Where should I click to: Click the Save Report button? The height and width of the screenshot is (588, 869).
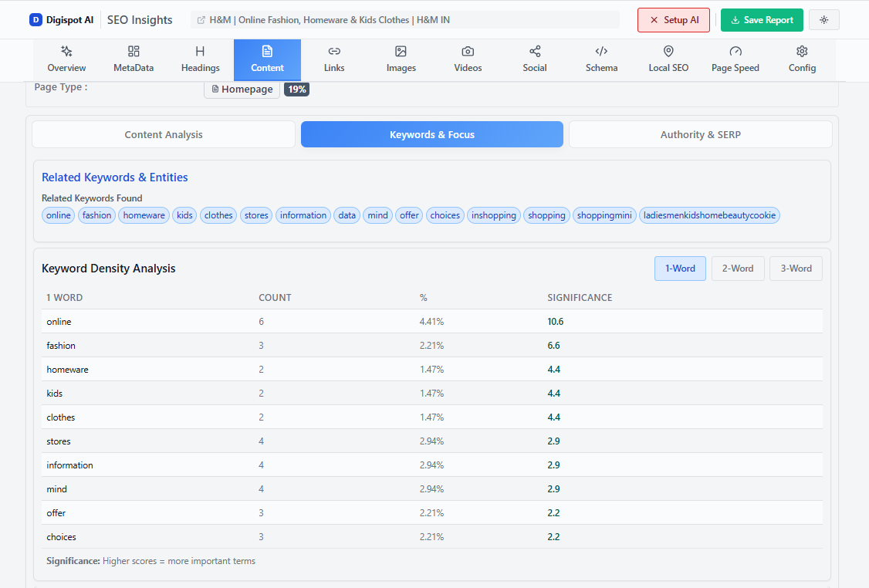pos(762,20)
